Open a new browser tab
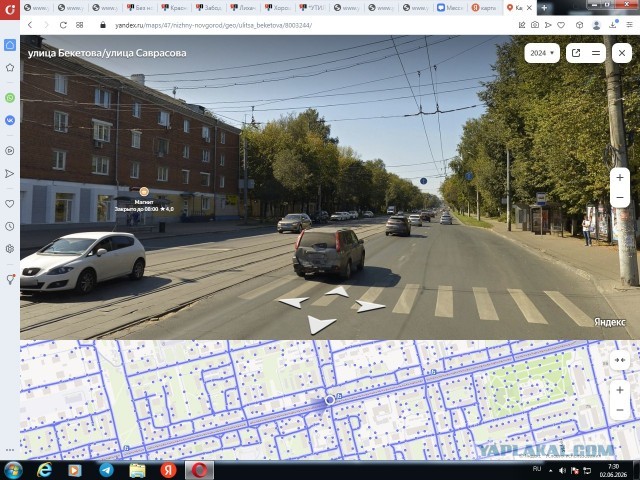This screenshot has width=640, height=480. point(544,8)
